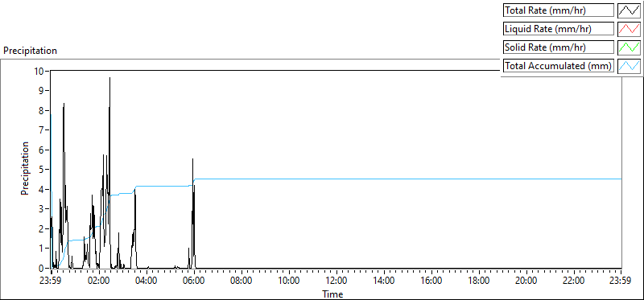
Task: Click the 16:00 time axis label
Action: [431, 282]
